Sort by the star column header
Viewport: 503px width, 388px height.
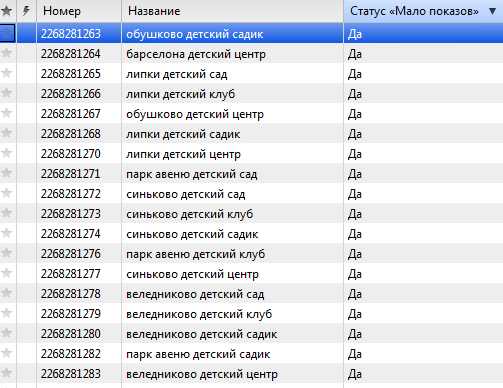(x=7, y=11)
